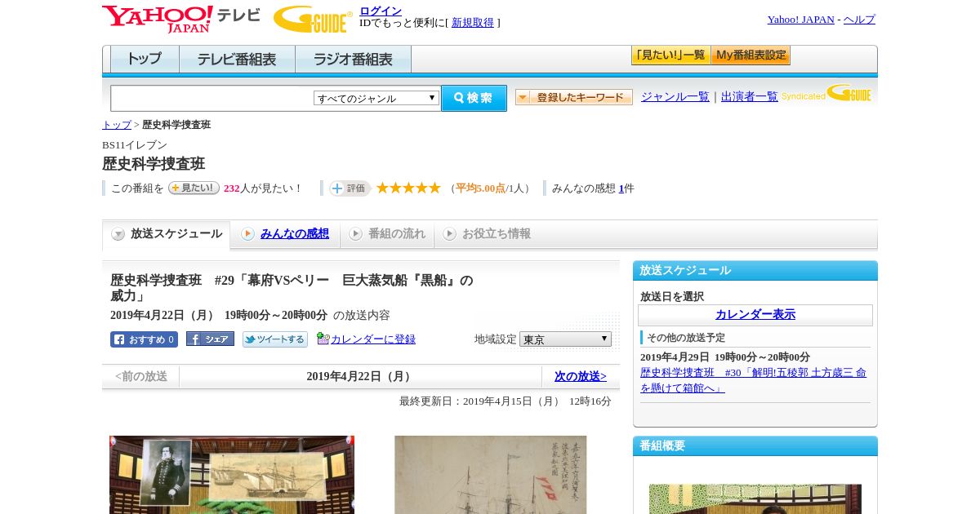Click the 前の放送 button
Image resolution: width=980 pixels, height=514 pixels.
click(x=141, y=376)
